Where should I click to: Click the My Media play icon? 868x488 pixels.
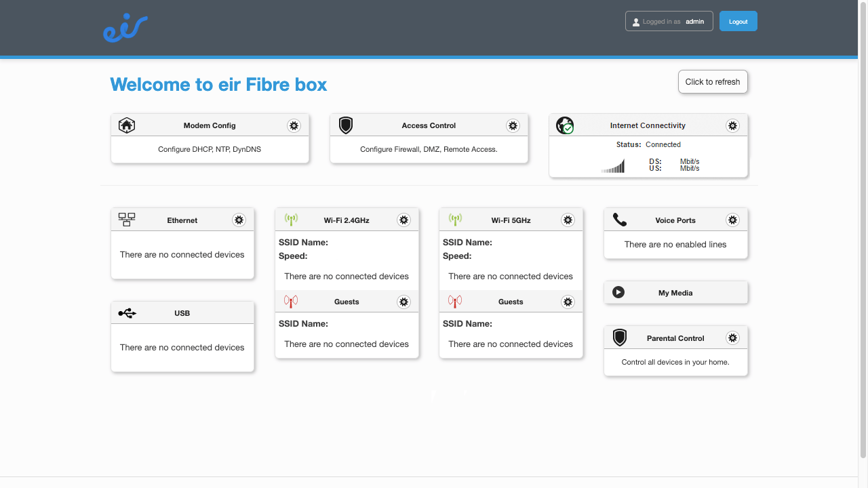click(x=618, y=293)
